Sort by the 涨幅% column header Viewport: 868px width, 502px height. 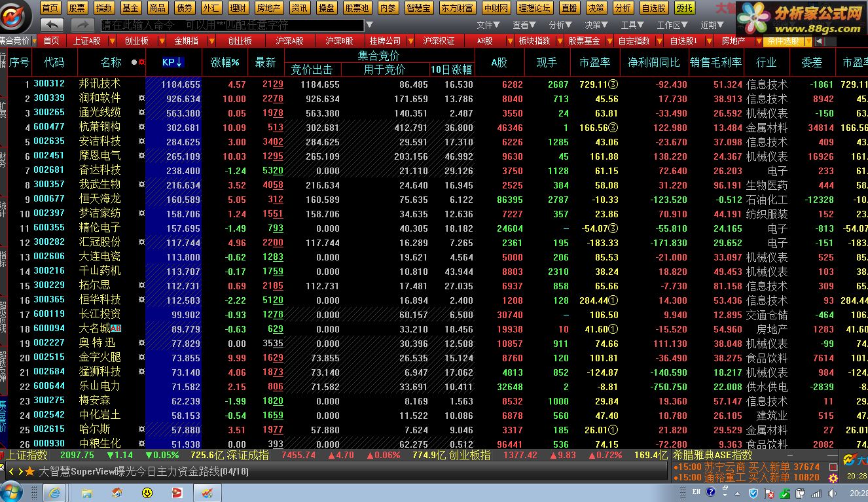coord(225,63)
